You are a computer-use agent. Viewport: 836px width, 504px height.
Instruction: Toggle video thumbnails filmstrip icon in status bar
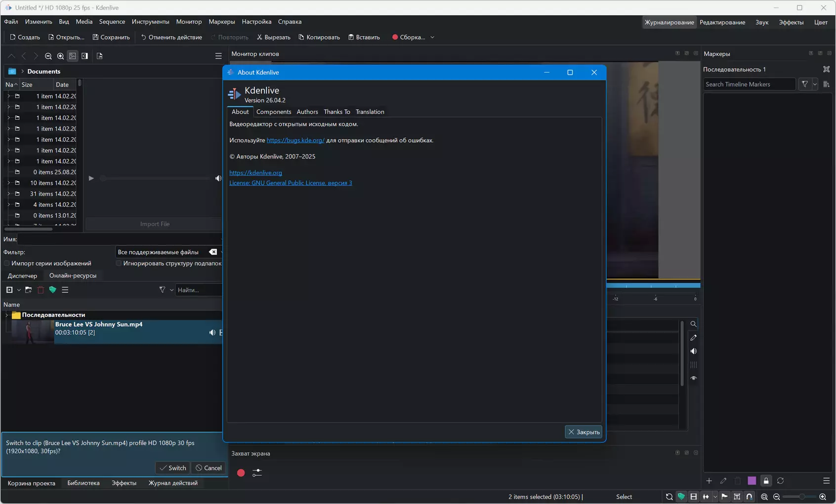tap(693, 497)
